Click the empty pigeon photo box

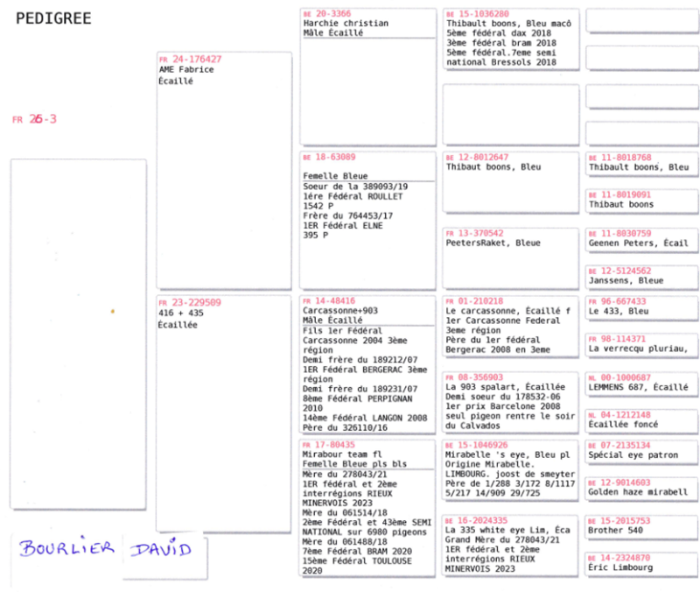click(78, 333)
